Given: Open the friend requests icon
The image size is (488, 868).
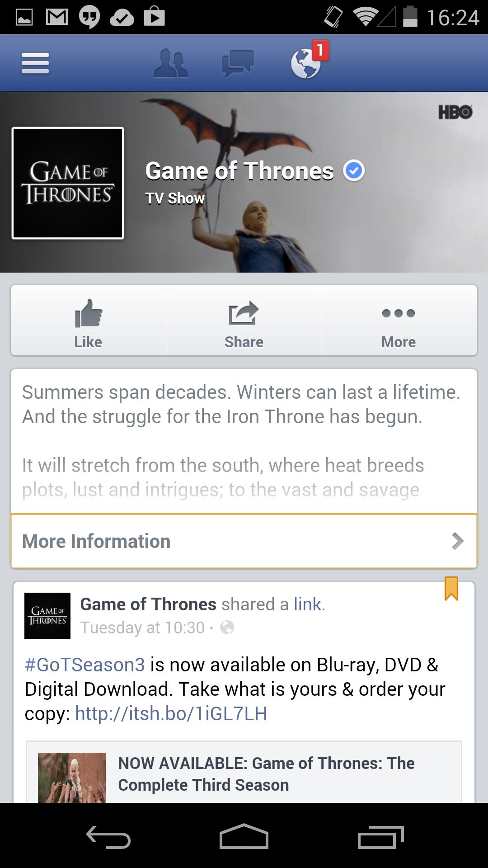Looking at the screenshot, I should pyautogui.click(x=171, y=64).
